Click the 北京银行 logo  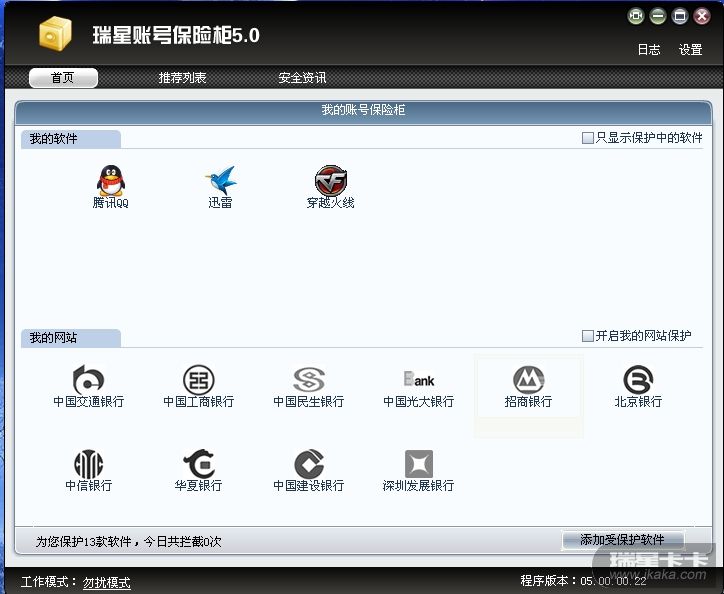point(638,380)
